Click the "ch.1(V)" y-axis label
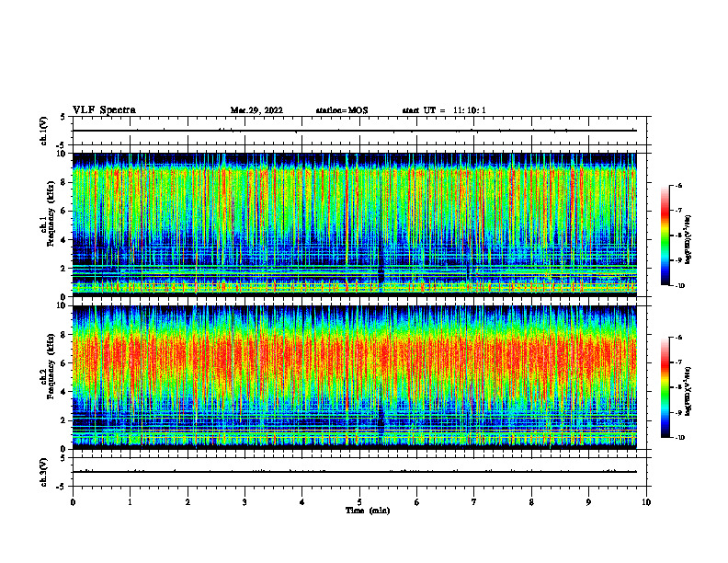 [x=44, y=131]
